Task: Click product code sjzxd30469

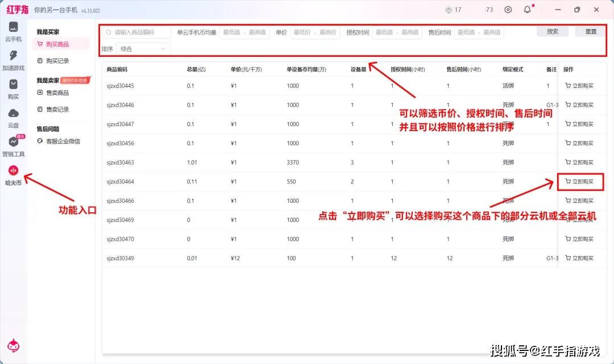Action: (120, 220)
